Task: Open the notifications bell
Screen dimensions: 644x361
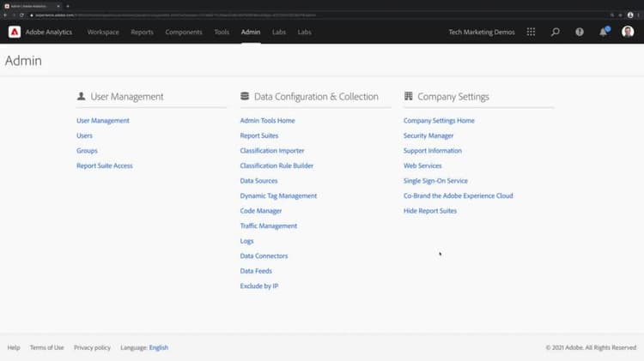Action: [604, 32]
